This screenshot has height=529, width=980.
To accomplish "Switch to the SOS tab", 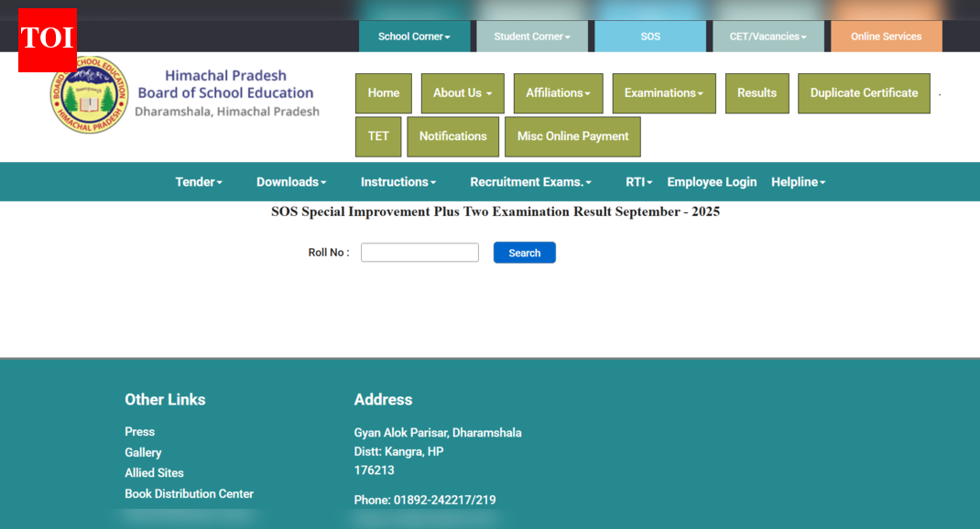I will point(650,37).
